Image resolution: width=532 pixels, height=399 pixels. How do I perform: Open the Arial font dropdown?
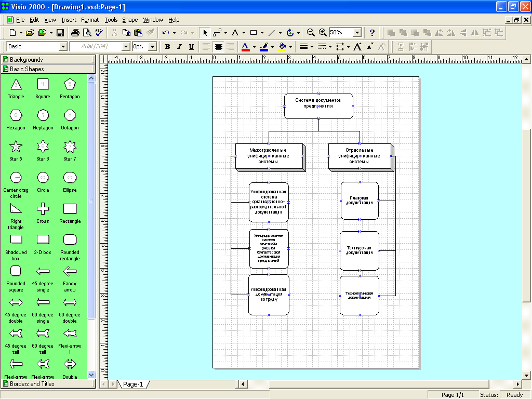click(x=126, y=46)
